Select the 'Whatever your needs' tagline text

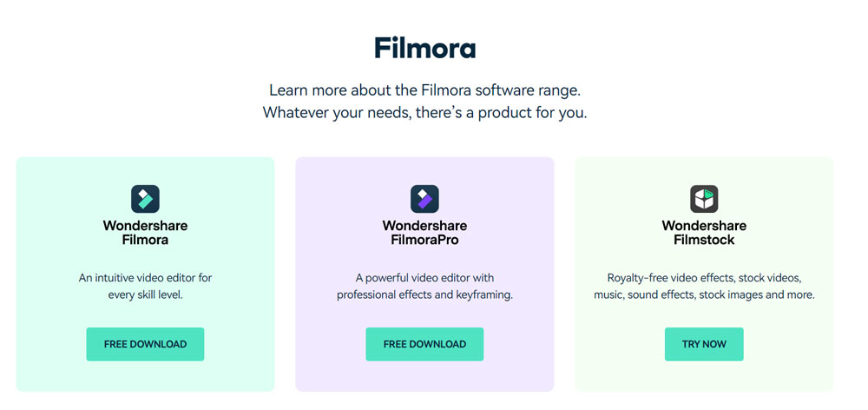424,112
